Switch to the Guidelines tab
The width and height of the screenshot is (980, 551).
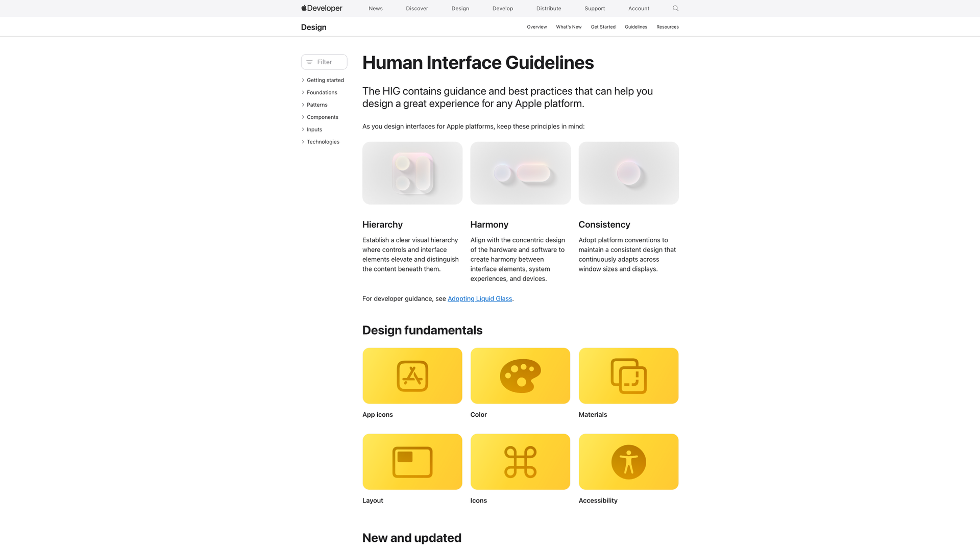[635, 27]
